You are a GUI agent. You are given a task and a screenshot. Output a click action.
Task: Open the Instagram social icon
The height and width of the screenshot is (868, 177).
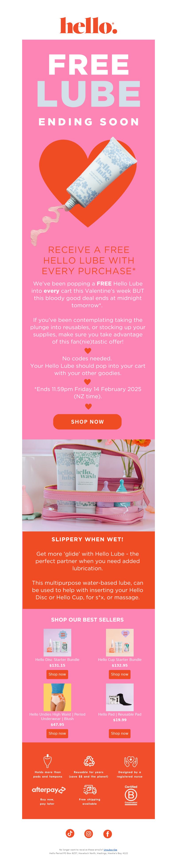(88, 834)
